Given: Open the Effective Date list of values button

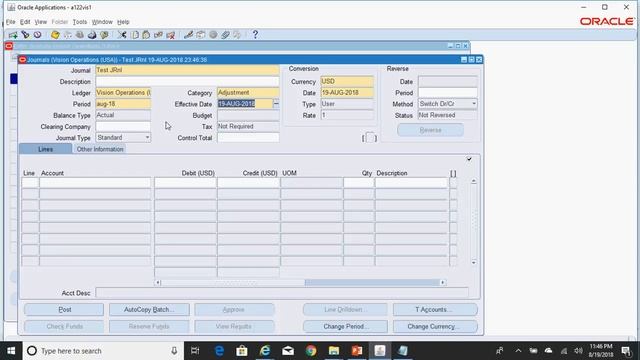Looking at the screenshot, I should point(276,104).
